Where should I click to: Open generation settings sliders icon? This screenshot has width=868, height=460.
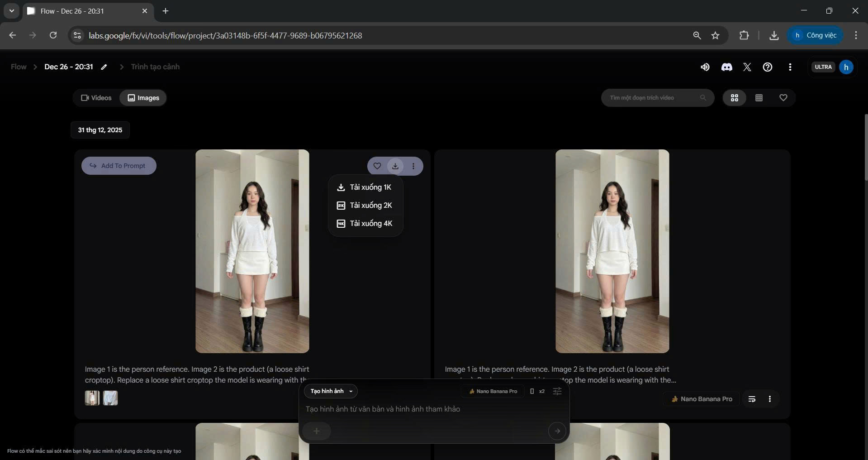(x=557, y=391)
